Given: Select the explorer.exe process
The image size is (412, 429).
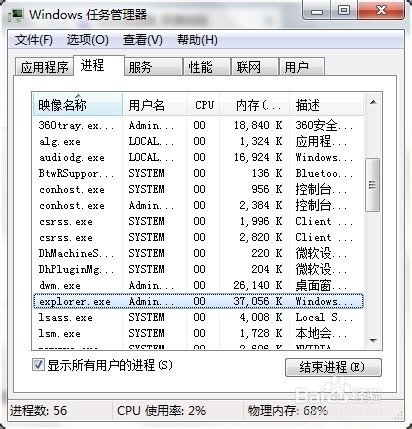Looking at the screenshot, I should [198, 301].
